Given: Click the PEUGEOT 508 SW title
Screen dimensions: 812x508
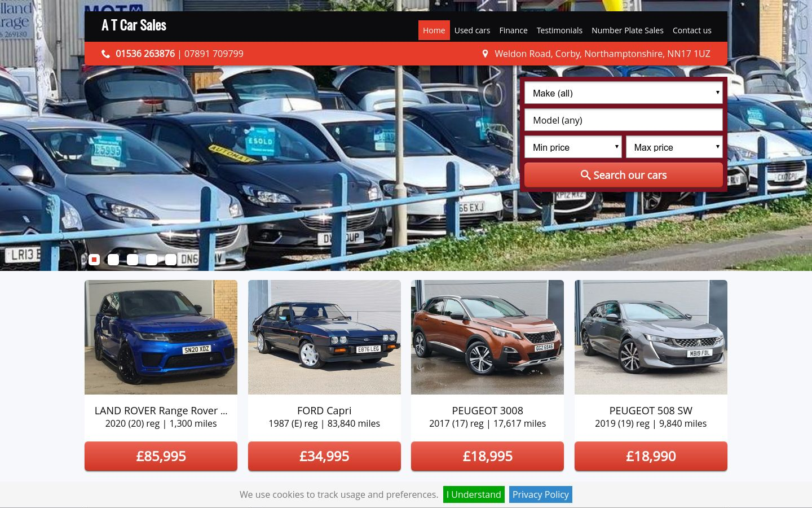Looking at the screenshot, I should (x=651, y=411).
